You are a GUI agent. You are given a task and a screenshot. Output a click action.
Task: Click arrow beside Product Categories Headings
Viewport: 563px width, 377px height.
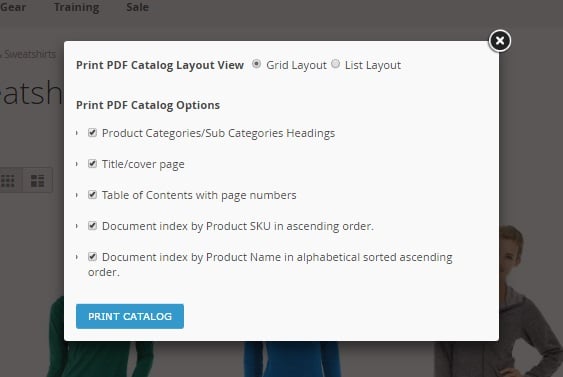77,133
